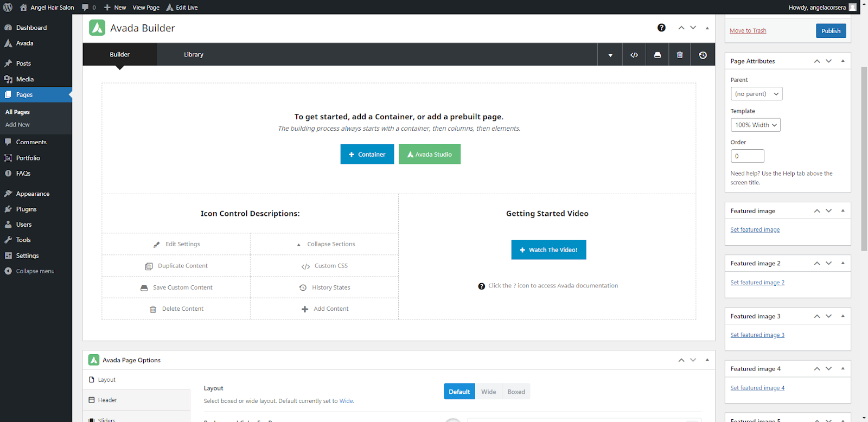Viewport: 868px width, 422px height.
Task: Move Featured image panel down
Action: tap(829, 211)
